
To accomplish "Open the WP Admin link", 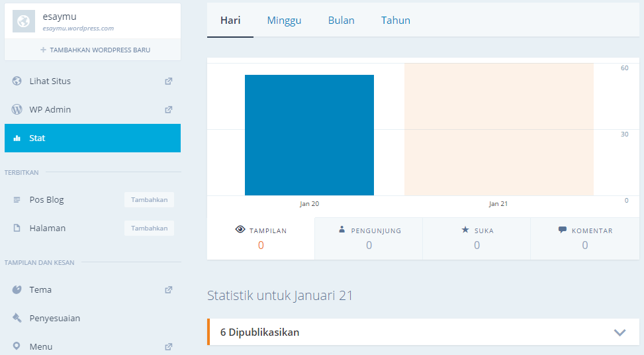I will click(50, 109).
